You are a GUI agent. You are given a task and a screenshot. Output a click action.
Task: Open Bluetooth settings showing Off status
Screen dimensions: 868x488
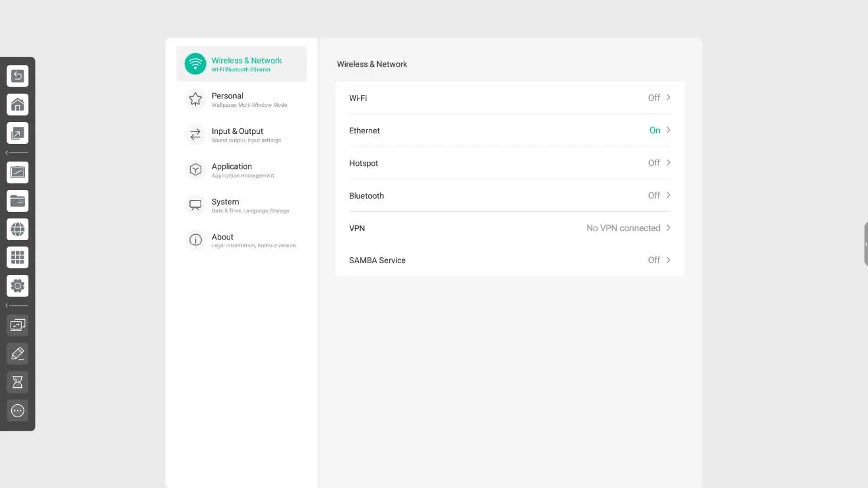click(509, 195)
